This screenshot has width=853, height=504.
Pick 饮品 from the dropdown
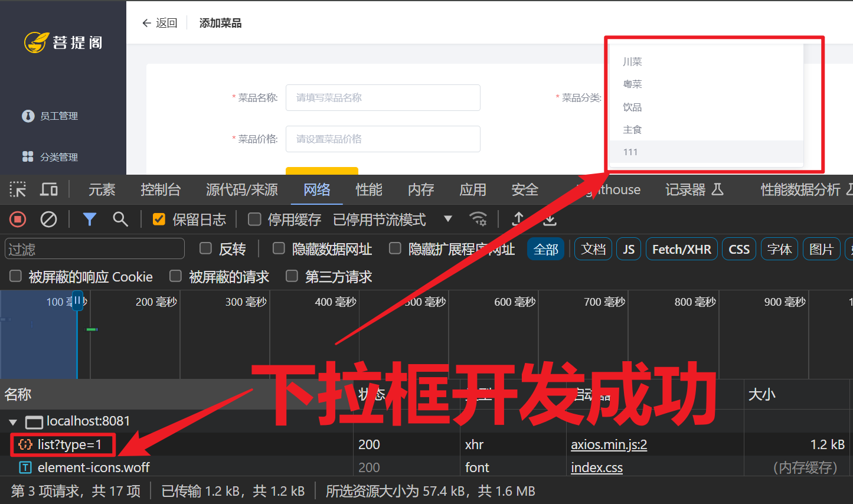point(706,107)
